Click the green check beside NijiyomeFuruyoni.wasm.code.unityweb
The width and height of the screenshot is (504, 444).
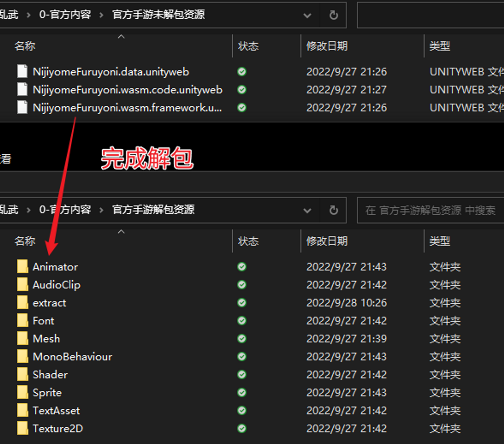(241, 90)
